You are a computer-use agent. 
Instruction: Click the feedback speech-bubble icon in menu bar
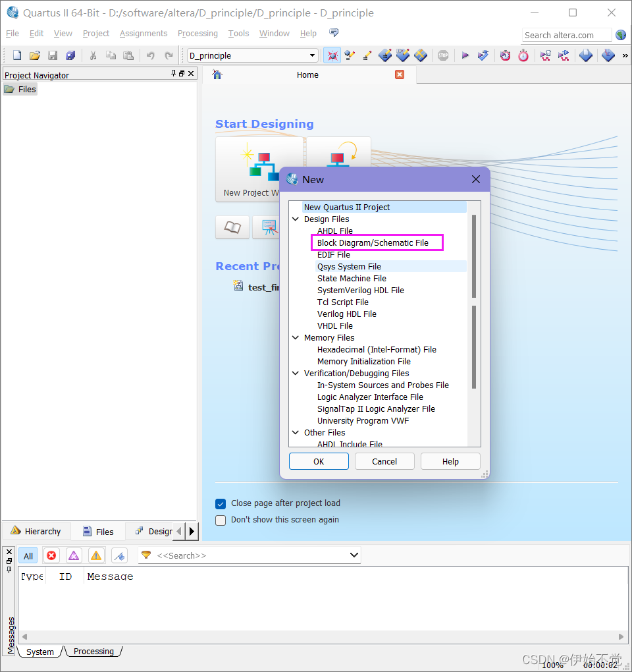point(334,32)
